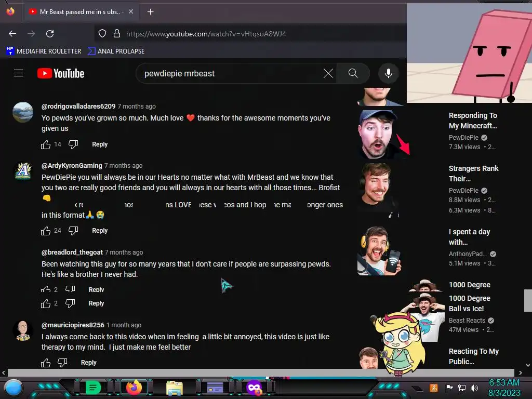
Task: Start voice search with the microphone
Action: (x=389, y=73)
